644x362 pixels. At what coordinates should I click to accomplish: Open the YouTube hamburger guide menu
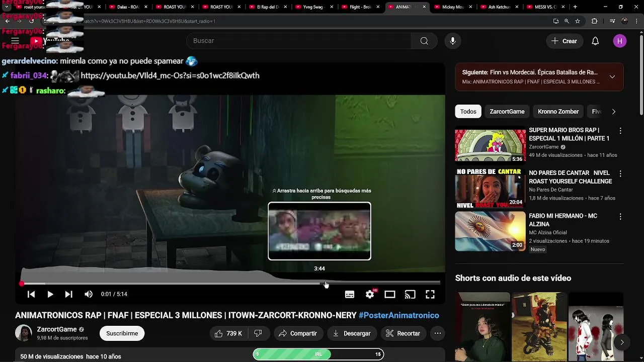coord(15,41)
